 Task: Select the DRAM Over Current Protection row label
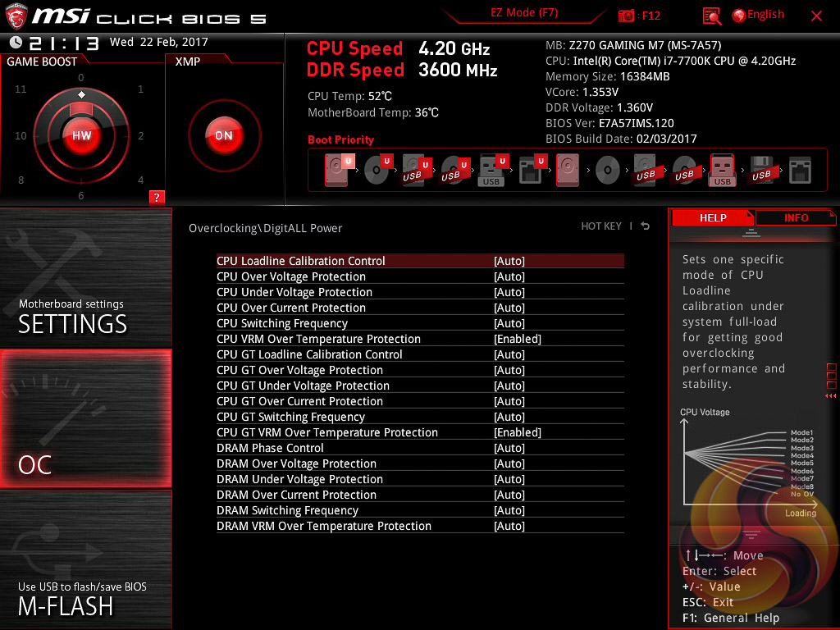coord(296,495)
